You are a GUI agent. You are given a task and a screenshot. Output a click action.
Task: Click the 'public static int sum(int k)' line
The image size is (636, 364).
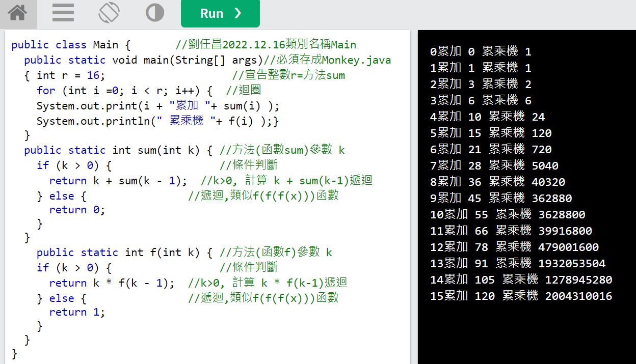118,150
